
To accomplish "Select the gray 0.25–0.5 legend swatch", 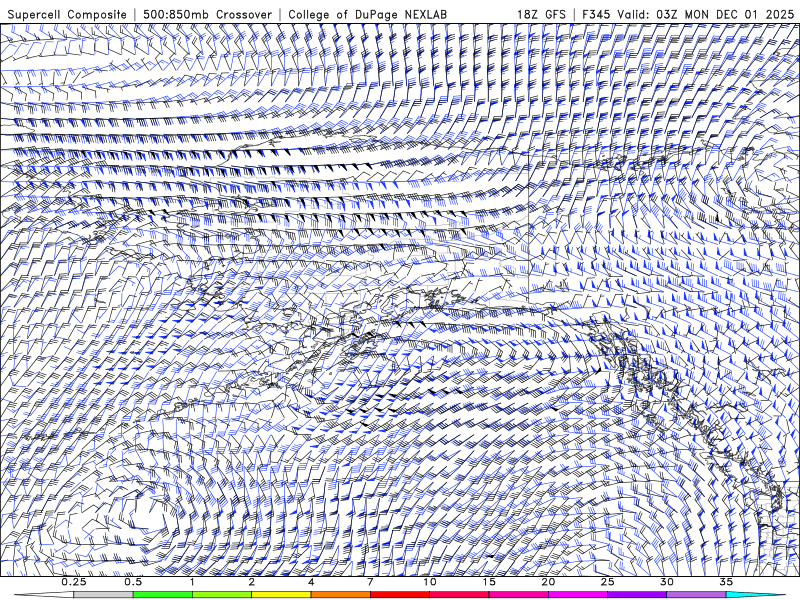I will coord(103,595).
